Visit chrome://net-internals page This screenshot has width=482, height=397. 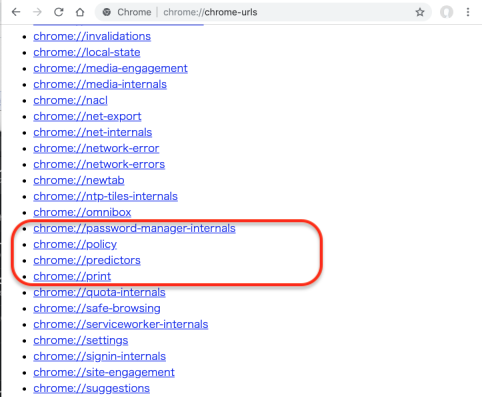pos(93,132)
